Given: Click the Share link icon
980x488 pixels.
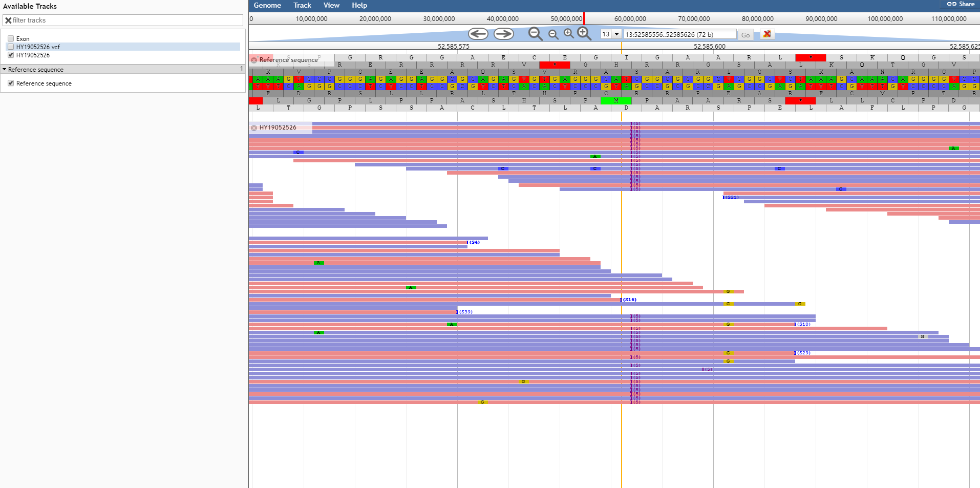Looking at the screenshot, I should (x=952, y=4).
